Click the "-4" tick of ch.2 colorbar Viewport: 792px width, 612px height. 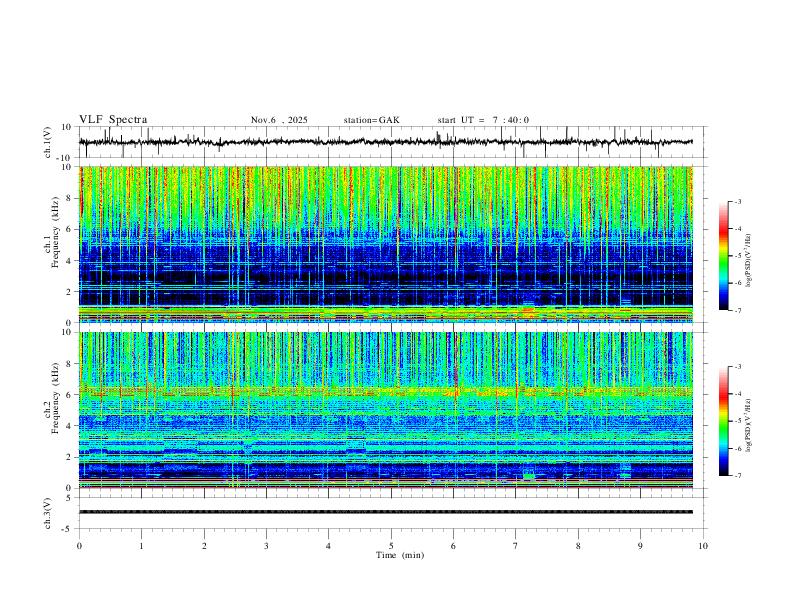pos(738,394)
